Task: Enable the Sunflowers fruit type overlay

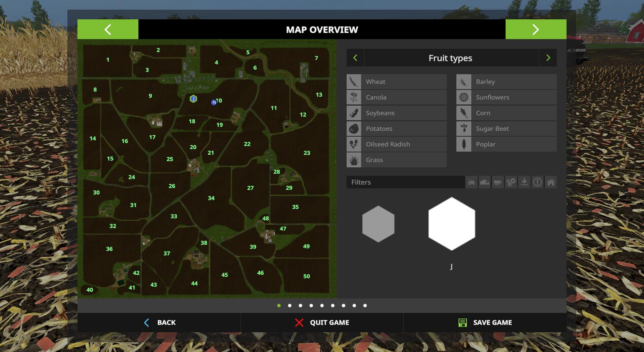Action: coord(506,98)
